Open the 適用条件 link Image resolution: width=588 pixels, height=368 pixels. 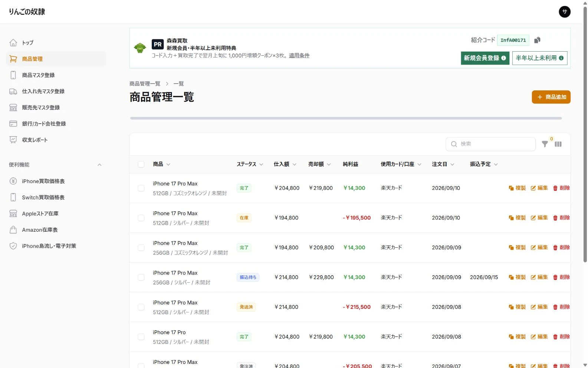pyautogui.click(x=299, y=55)
